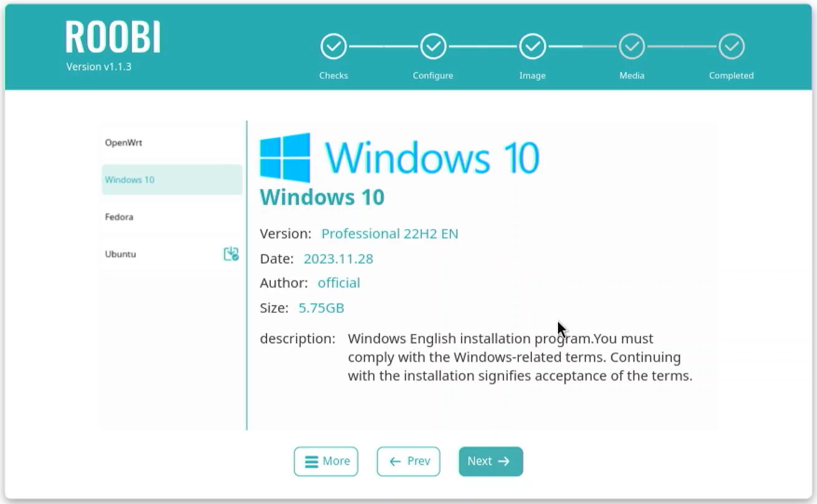817x504 pixels.
Task: Select the Windows 10 list entry
Action: point(172,180)
